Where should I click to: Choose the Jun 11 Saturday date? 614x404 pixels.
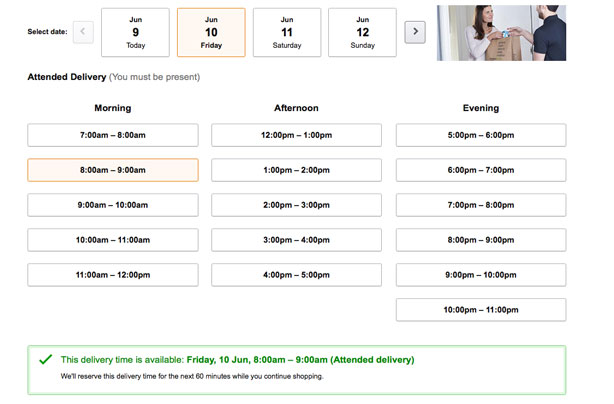287,32
